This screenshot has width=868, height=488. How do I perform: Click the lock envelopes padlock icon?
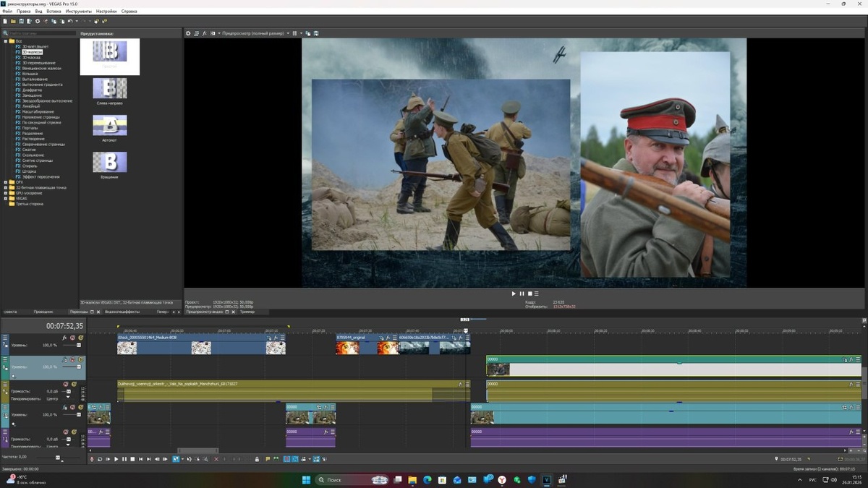pyautogui.click(x=257, y=459)
